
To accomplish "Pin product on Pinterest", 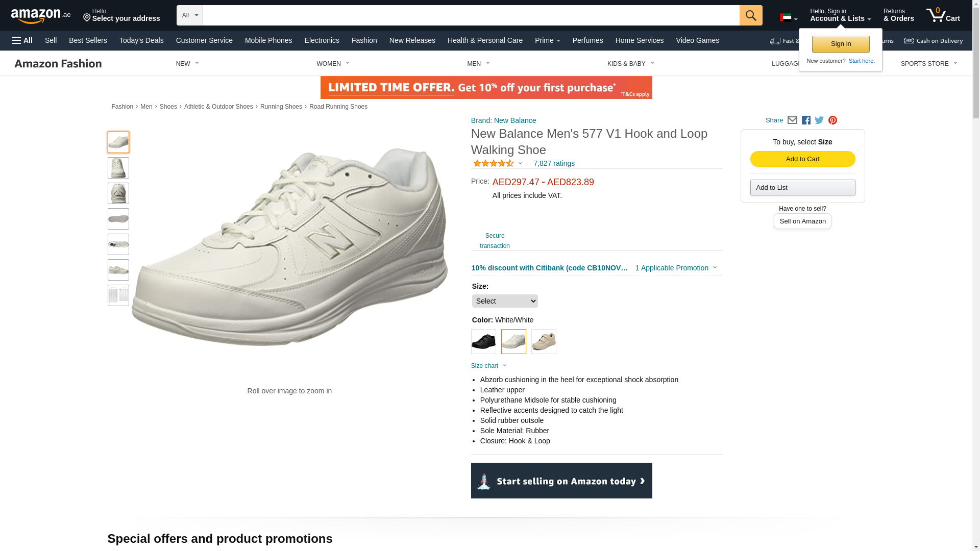I will (832, 120).
